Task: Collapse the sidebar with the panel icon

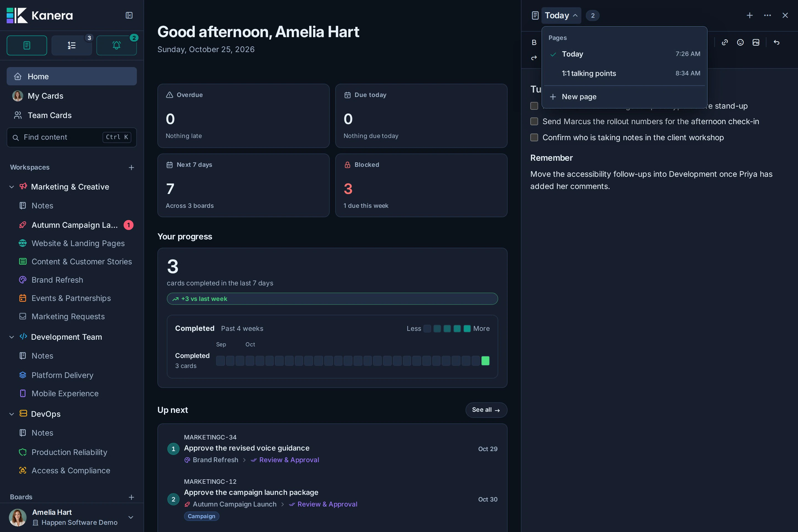Action: (x=129, y=15)
